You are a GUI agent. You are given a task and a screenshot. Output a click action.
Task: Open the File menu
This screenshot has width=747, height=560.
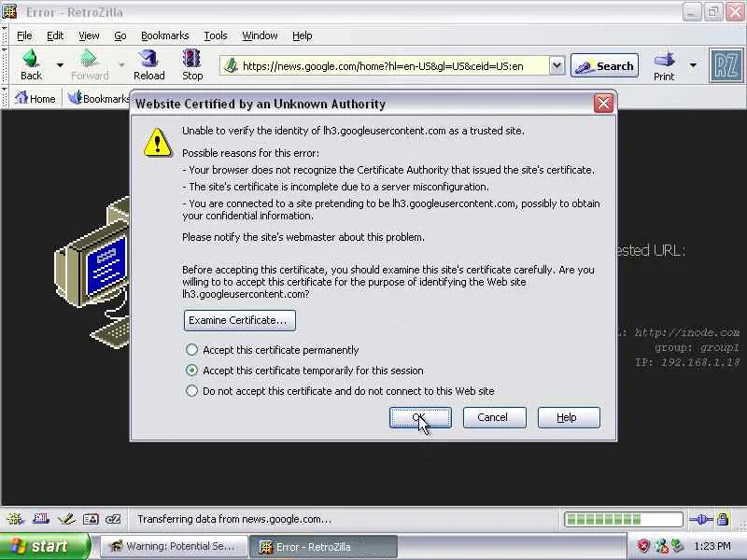click(24, 35)
